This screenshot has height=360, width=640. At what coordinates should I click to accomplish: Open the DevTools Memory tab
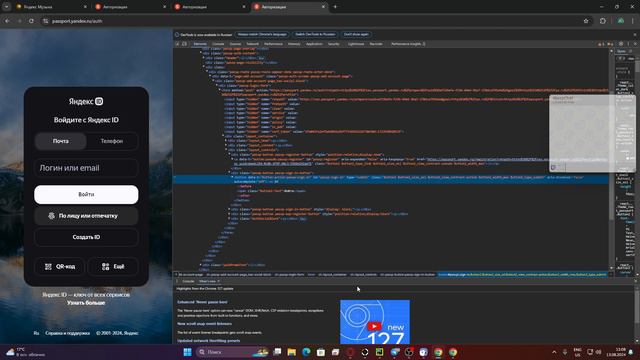(x=294, y=44)
